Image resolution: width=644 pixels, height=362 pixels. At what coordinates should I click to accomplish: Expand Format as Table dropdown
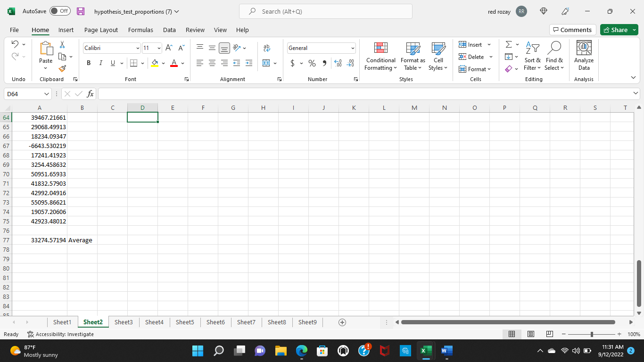coord(413,56)
